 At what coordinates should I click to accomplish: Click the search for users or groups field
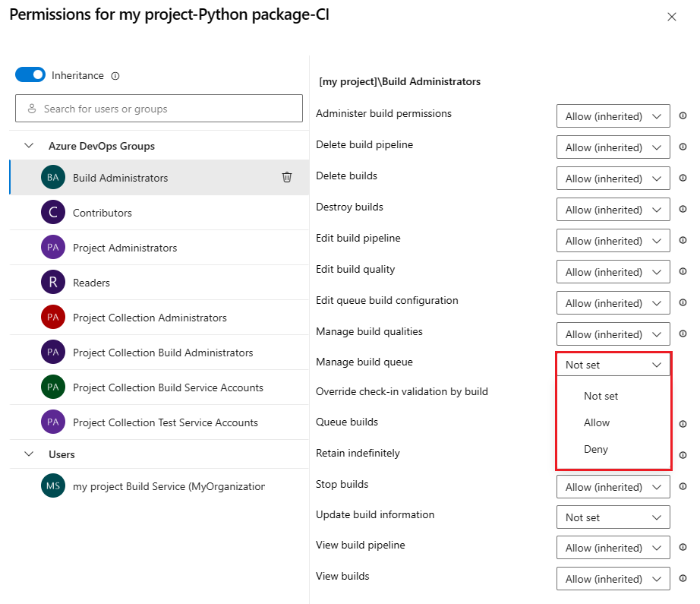(x=159, y=109)
